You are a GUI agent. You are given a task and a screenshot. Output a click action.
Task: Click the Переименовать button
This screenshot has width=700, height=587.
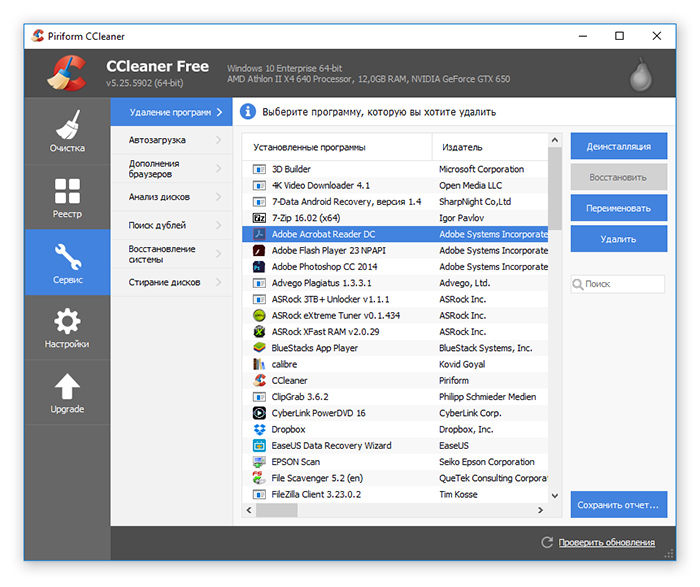[619, 208]
